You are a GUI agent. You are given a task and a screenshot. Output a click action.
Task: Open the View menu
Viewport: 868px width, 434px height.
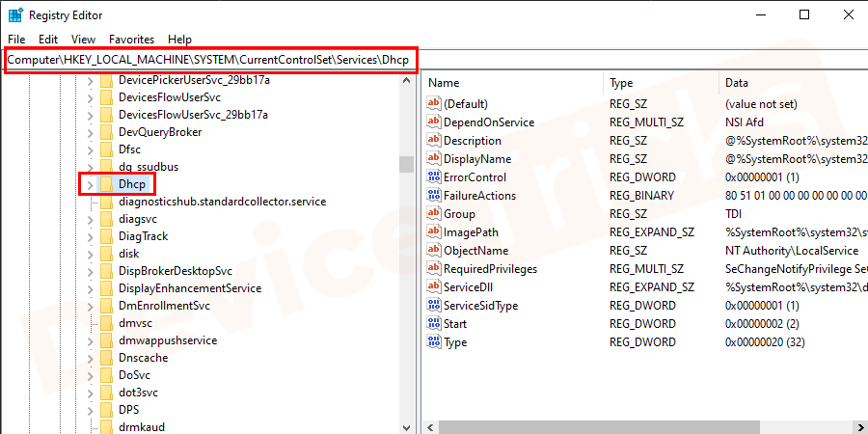click(84, 40)
